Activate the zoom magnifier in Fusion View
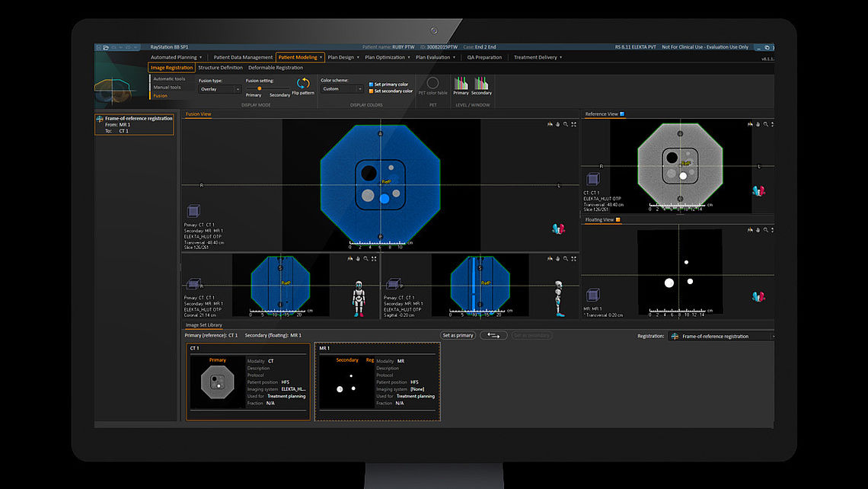 565,125
